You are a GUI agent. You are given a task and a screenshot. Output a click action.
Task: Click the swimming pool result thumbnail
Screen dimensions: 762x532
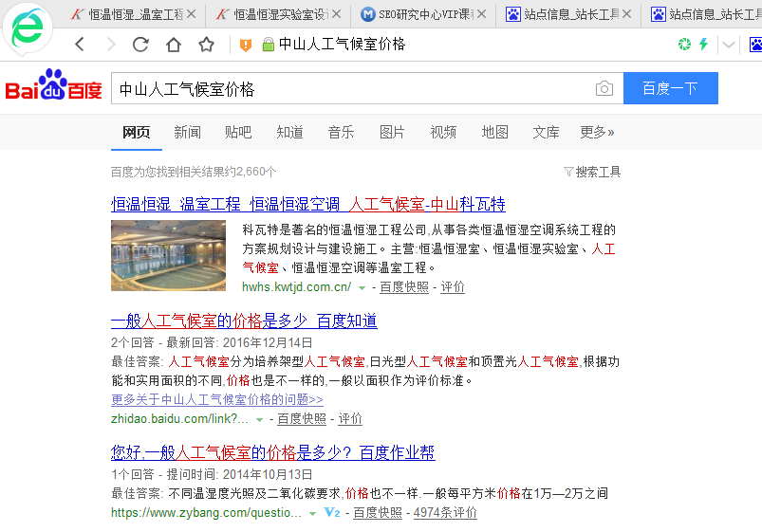point(168,255)
